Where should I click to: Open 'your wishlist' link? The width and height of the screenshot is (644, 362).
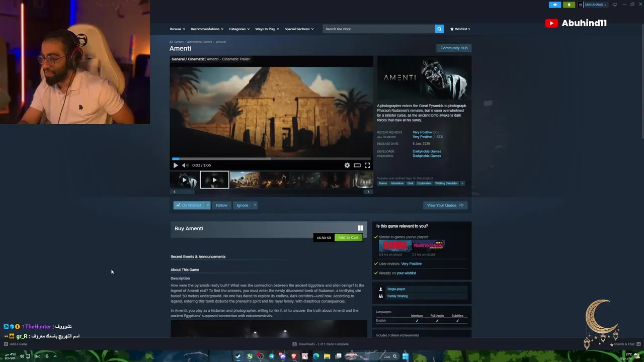407,273
